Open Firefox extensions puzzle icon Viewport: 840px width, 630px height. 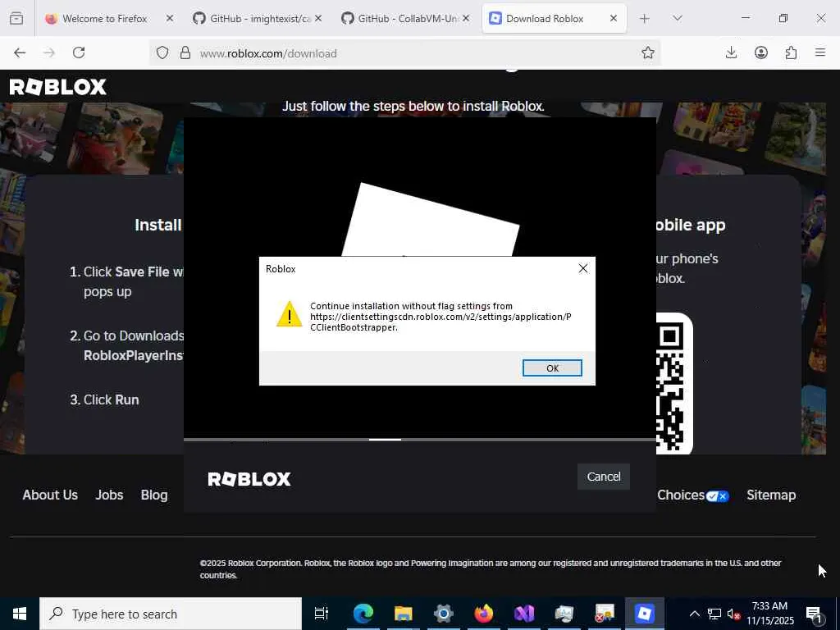tap(791, 52)
